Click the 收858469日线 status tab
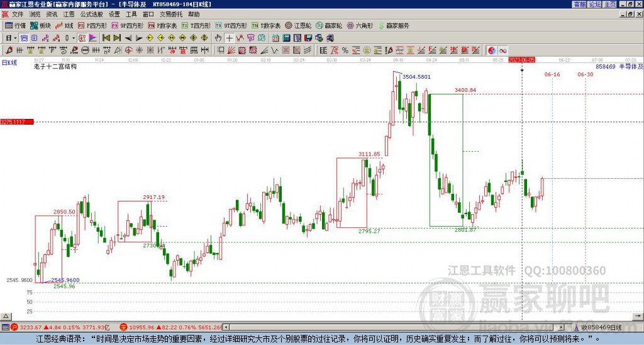Viewport: 644px width, 345px height. pyautogui.click(x=602, y=327)
